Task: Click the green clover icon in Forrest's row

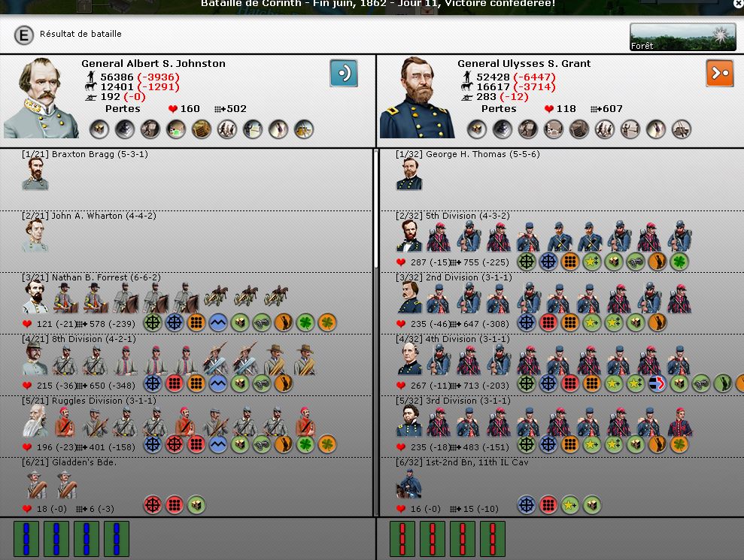Action: [305, 323]
